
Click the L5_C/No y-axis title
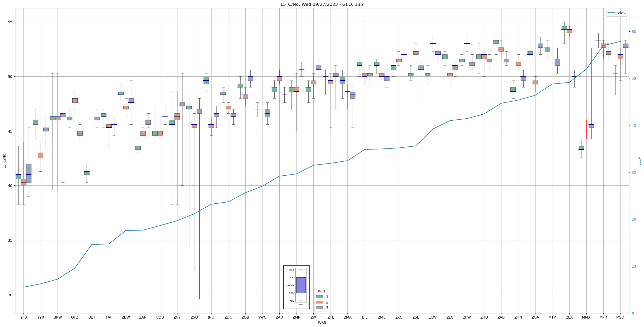click(4, 161)
